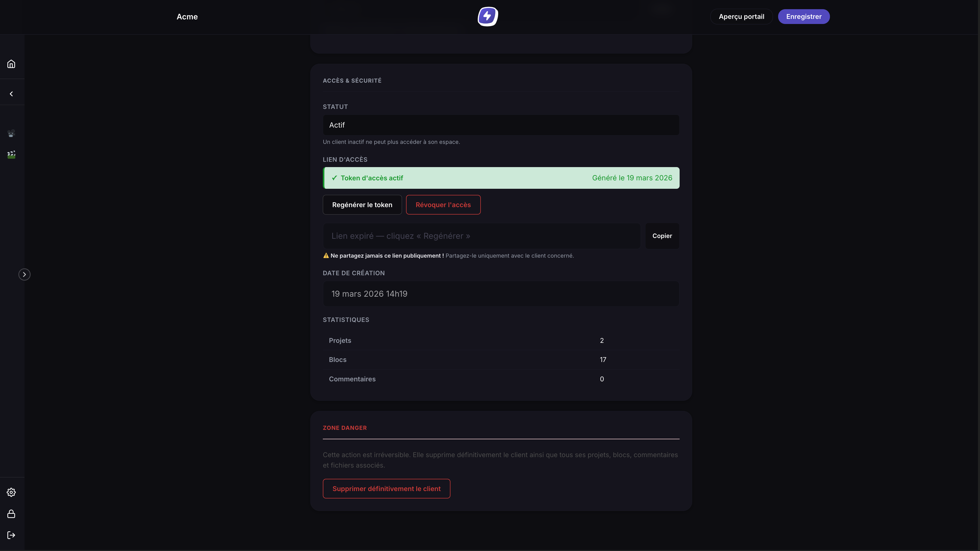Click the Date de création field
The width and height of the screenshot is (980, 551).
(501, 294)
